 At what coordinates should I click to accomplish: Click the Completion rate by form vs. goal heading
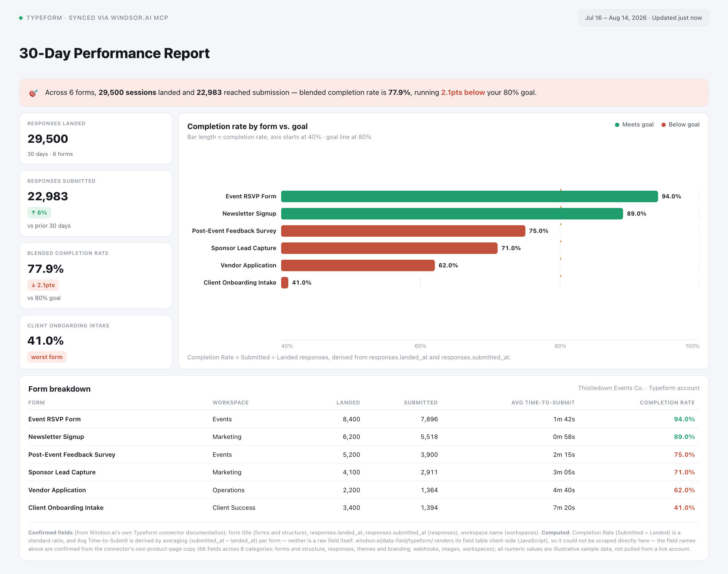tap(247, 126)
